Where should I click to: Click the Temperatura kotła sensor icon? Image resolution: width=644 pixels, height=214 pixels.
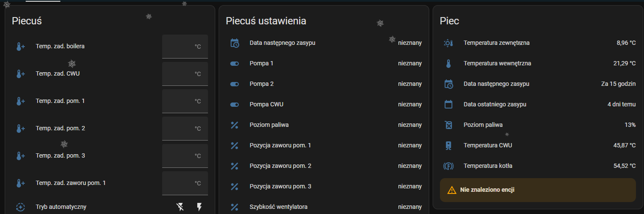[x=448, y=166]
